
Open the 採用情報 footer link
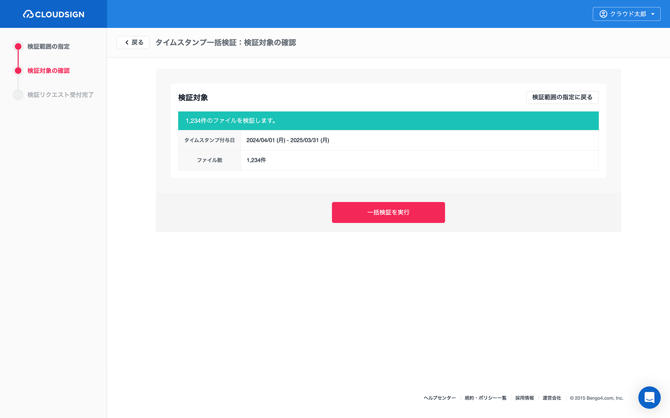click(524, 398)
